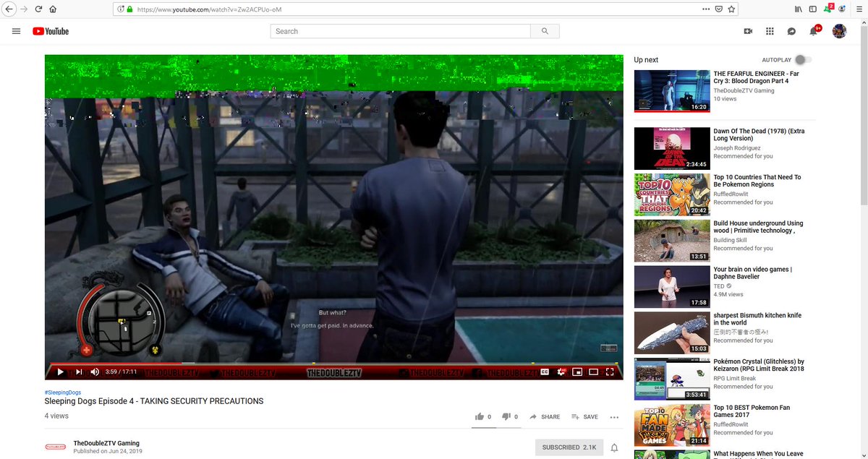Click RPG Limit Break channel name

(x=735, y=379)
